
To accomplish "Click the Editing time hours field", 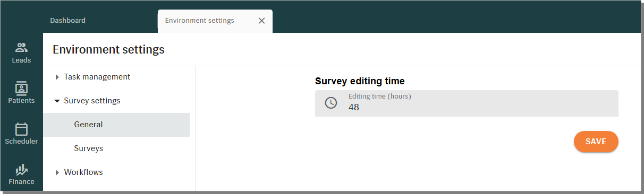I will [467, 103].
